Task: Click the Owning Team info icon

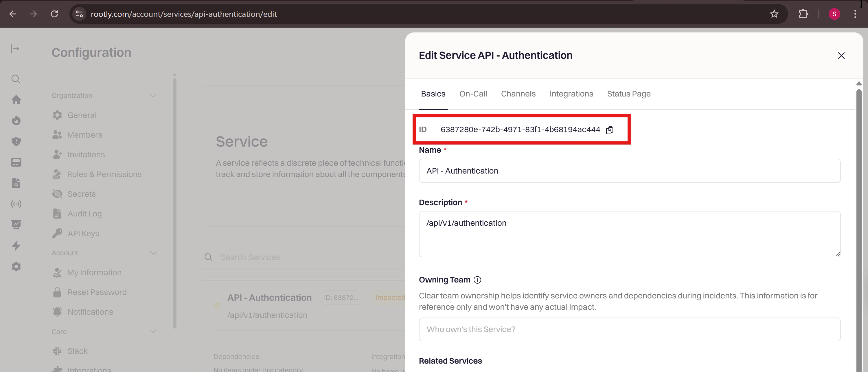Action: pos(477,280)
